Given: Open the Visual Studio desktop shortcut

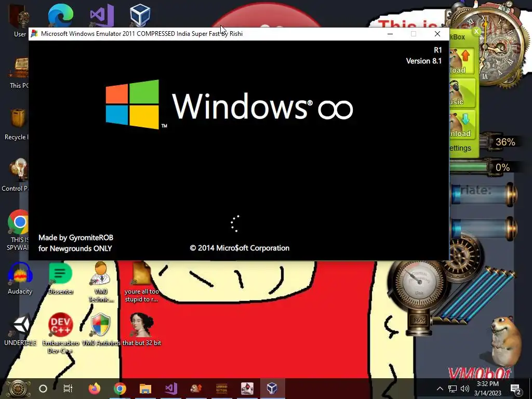Looking at the screenshot, I should 101,15.
